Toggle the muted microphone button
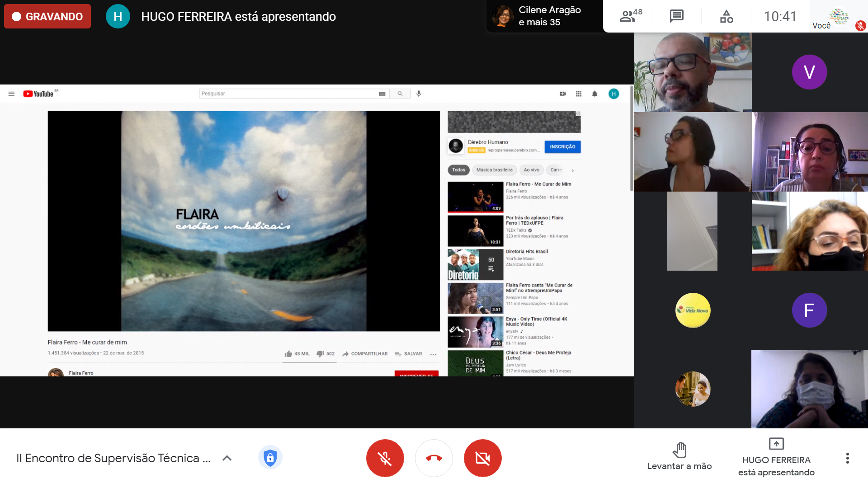The height and width of the screenshot is (488, 868). click(x=385, y=458)
